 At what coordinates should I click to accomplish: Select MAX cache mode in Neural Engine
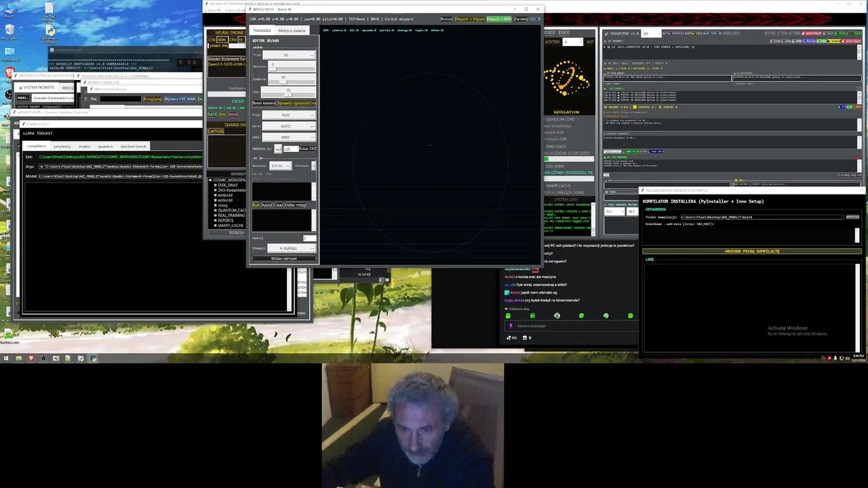233,114
